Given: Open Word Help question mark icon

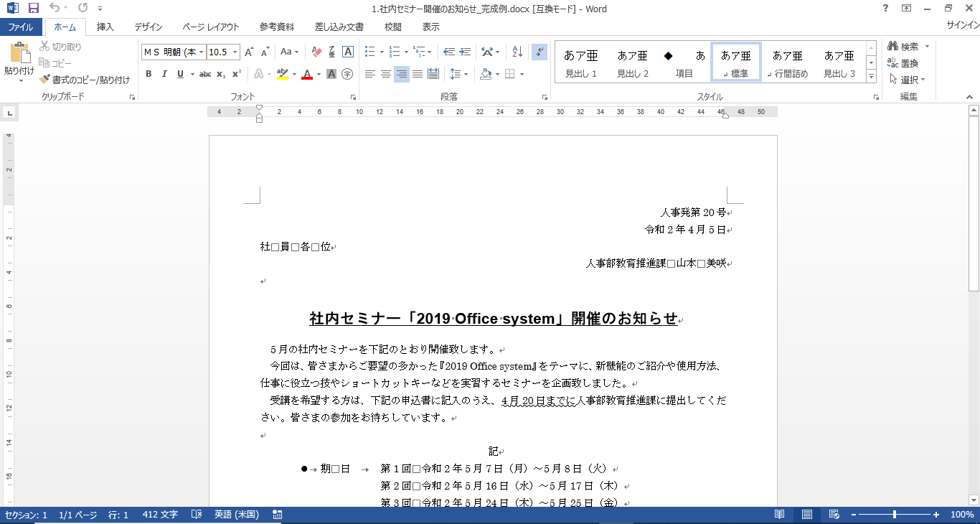Looking at the screenshot, I should point(885,9).
